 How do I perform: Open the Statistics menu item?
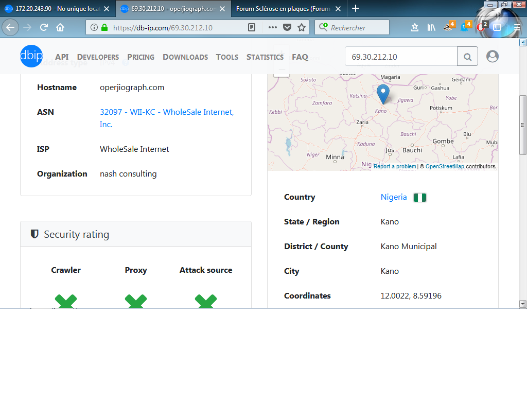(x=265, y=57)
